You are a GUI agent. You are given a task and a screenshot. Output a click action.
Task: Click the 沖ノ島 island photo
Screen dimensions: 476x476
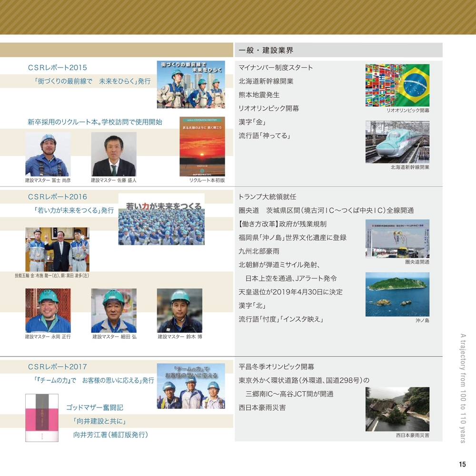click(x=397, y=294)
